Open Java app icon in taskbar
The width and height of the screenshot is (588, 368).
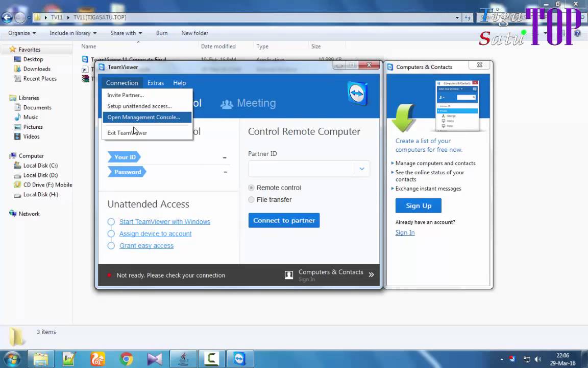pyautogui.click(x=183, y=359)
